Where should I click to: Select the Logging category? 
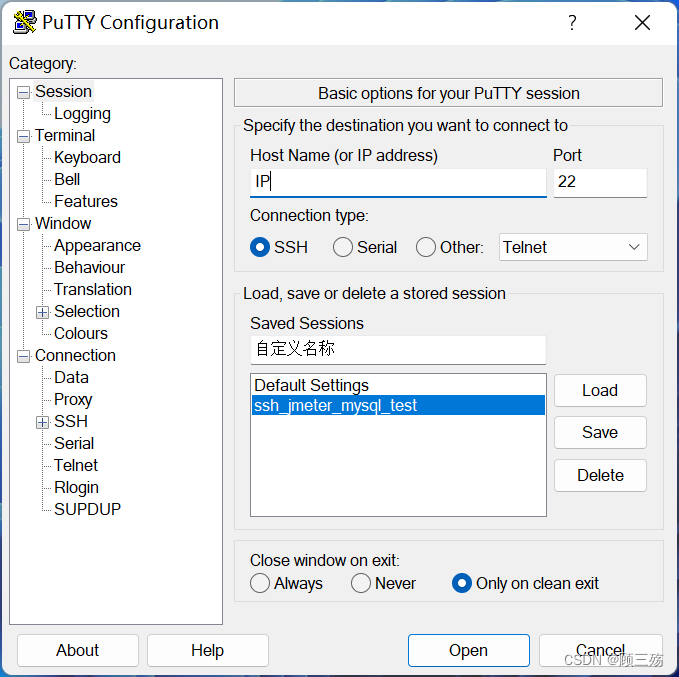82,113
